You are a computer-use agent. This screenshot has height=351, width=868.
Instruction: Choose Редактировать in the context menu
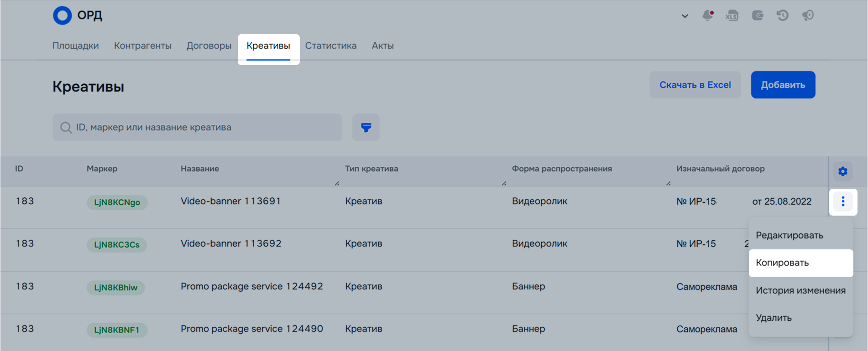(x=790, y=236)
